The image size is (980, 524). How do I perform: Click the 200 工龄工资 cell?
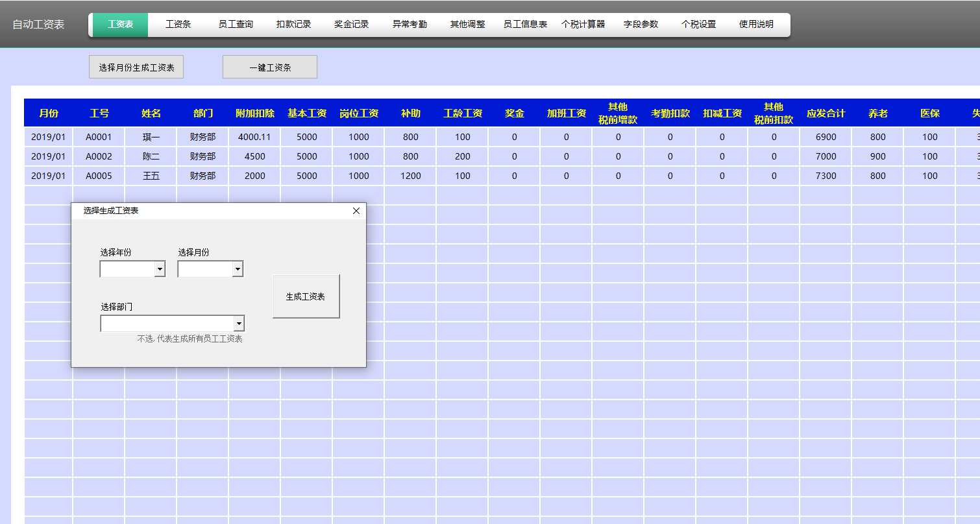coord(462,156)
